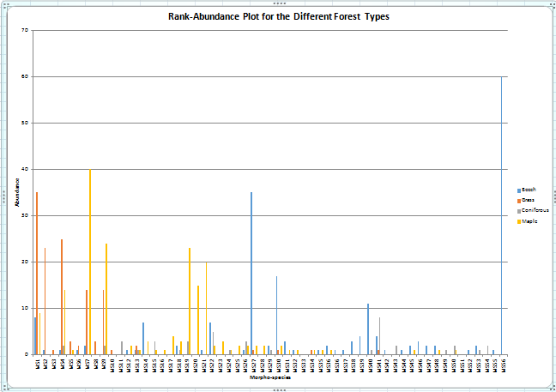
Task: Select the tall blue Beech bar at MS56
Action: (x=501, y=215)
